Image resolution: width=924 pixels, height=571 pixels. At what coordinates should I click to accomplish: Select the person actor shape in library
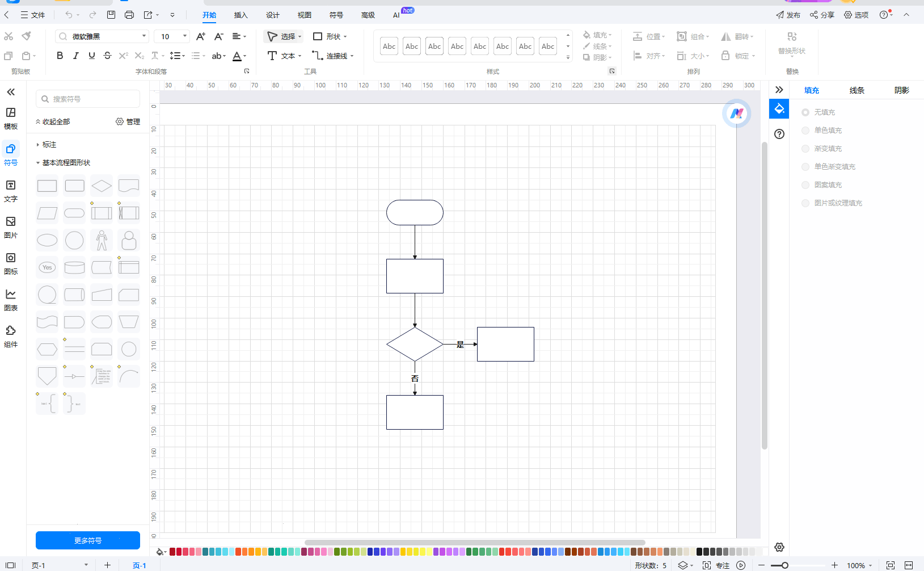pyautogui.click(x=102, y=240)
